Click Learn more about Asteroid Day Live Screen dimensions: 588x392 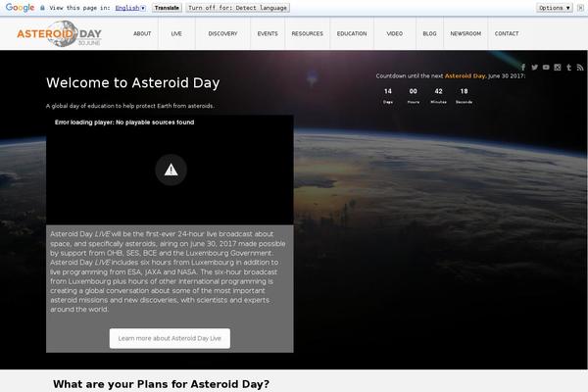click(170, 338)
